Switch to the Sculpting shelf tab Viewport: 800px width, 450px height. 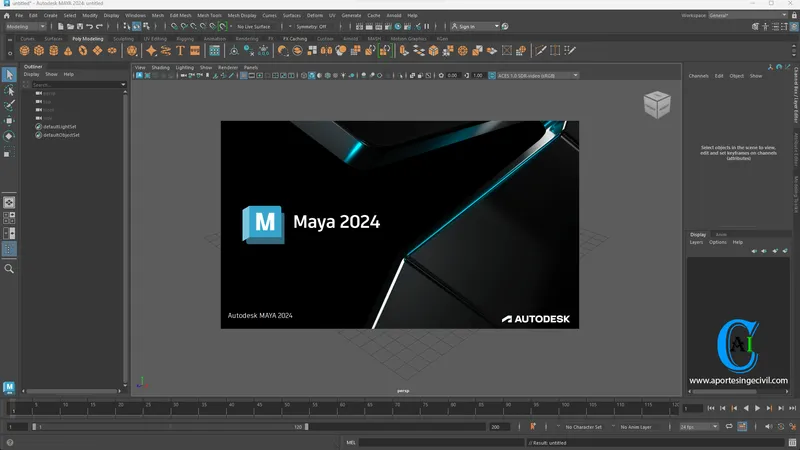123,39
